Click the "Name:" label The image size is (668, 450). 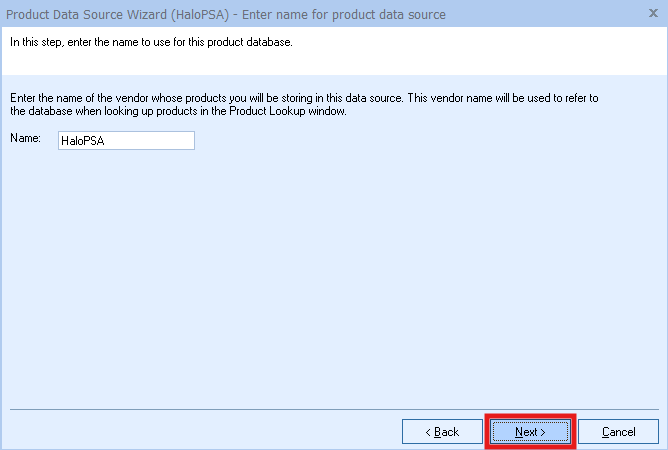(25, 140)
